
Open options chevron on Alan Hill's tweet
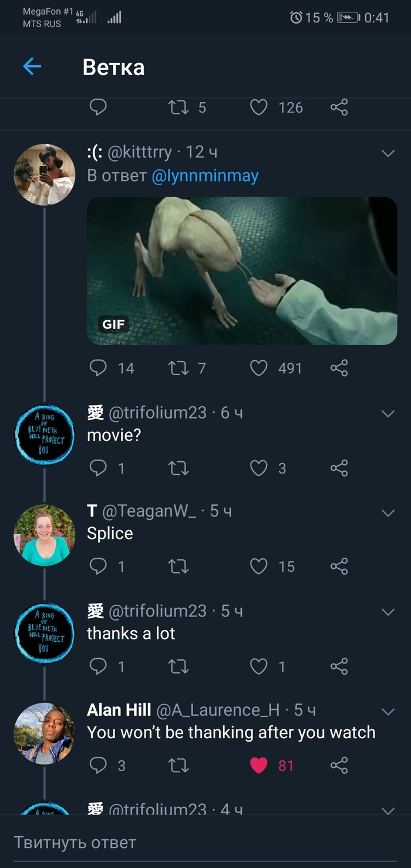coord(388,712)
